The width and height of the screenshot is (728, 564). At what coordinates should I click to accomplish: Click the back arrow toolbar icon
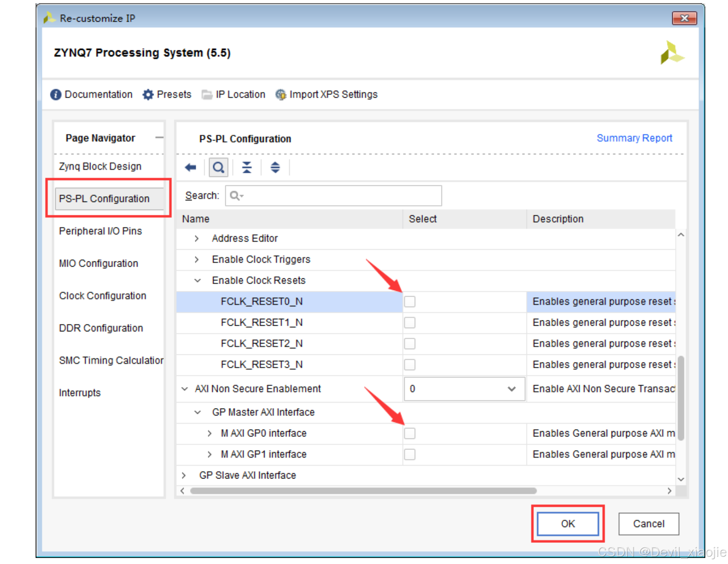tap(190, 167)
